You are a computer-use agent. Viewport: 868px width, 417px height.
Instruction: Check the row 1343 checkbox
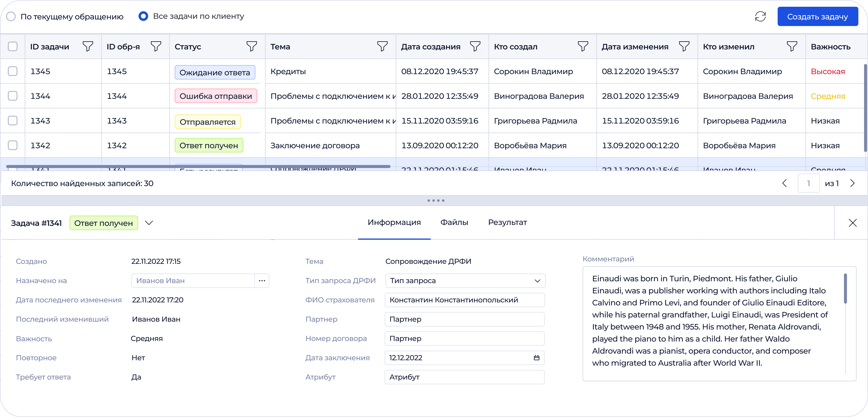click(x=12, y=121)
